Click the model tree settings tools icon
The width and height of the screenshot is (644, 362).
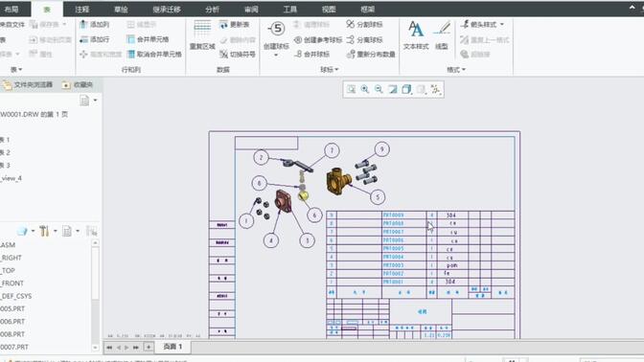click(44, 232)
